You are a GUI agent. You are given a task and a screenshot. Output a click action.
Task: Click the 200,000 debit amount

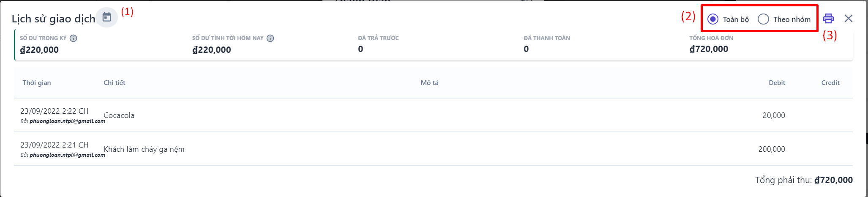(x=771, y=149)
